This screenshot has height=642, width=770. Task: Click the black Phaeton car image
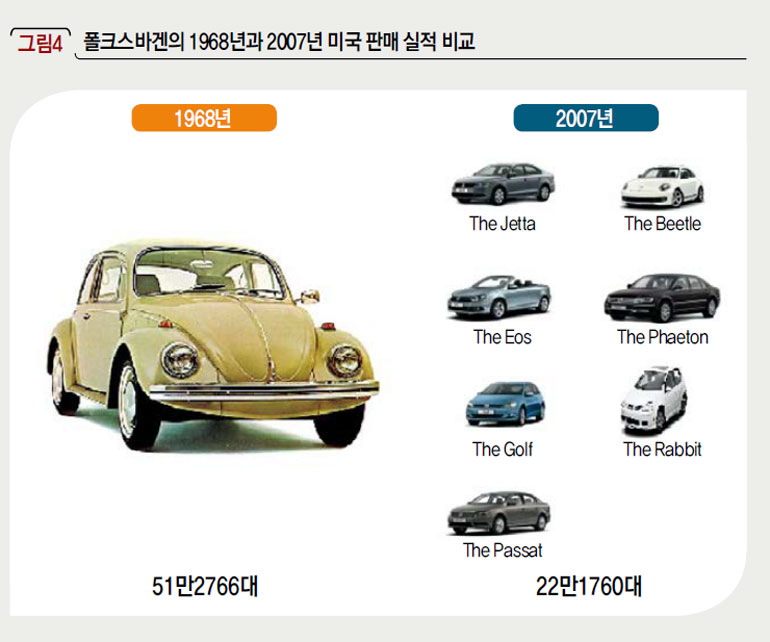(x=662, y=297)
